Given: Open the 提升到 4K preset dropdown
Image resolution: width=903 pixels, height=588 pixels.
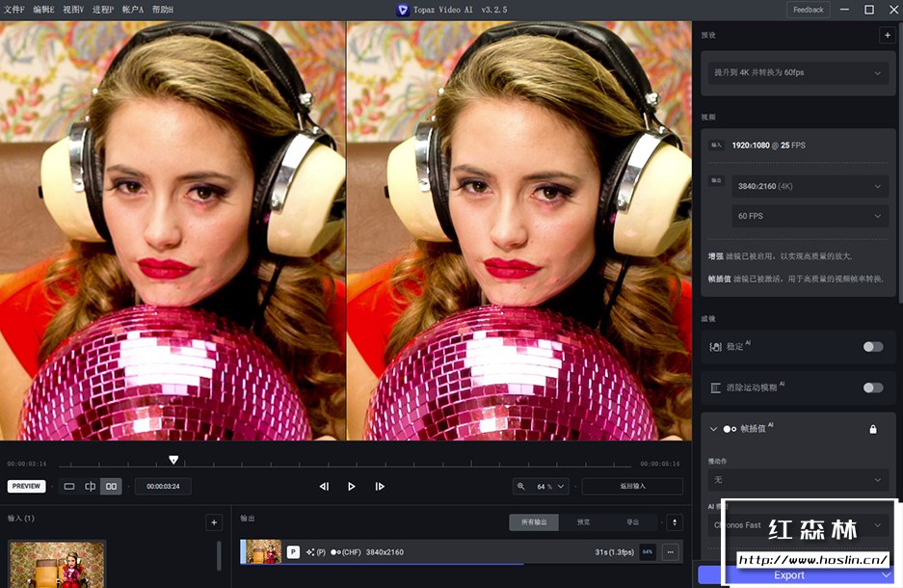Looking at the screenshot, I should click(797, 73).
